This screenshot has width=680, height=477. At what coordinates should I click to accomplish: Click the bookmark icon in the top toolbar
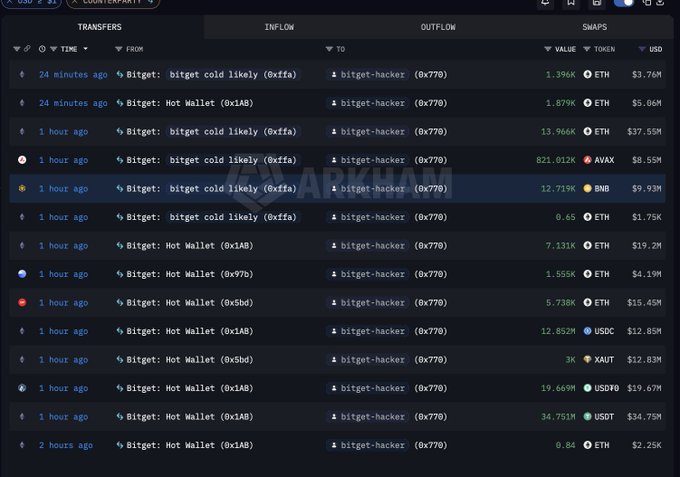[571, 3]
